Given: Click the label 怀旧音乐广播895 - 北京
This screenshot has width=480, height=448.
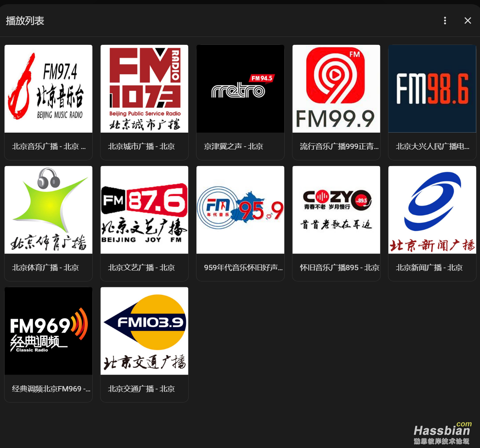Looking at the screenshot, I should coord(339,268).
